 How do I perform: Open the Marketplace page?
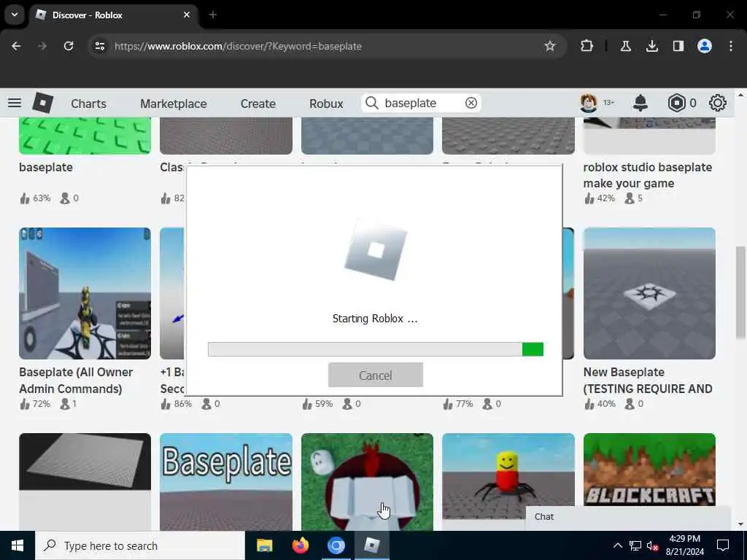point(174,104)
